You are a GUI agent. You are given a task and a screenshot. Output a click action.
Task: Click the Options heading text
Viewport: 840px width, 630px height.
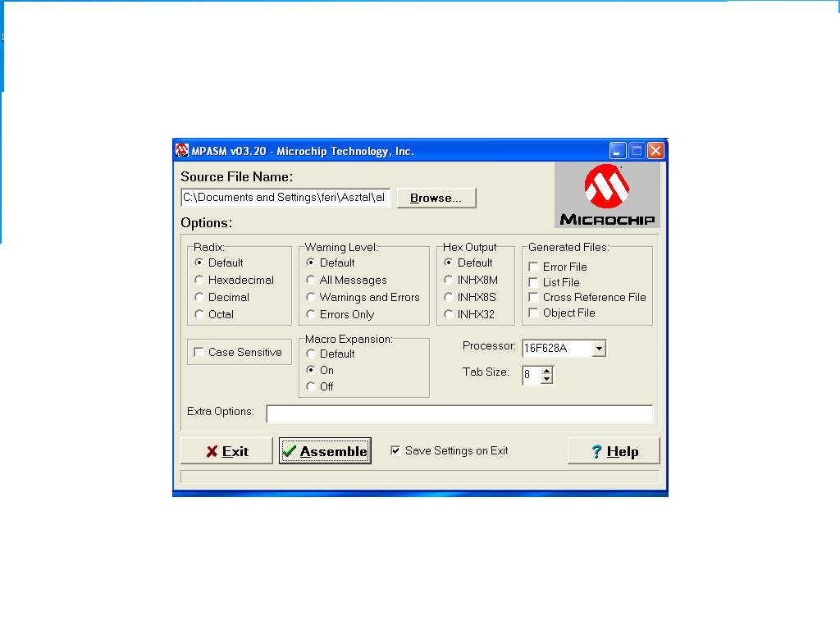tap(206, 223)
